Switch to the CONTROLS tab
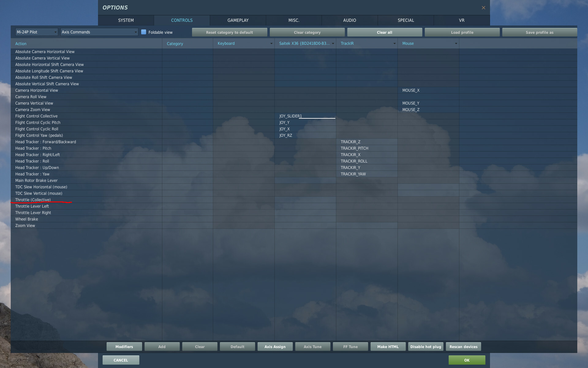 coord(182,20)
